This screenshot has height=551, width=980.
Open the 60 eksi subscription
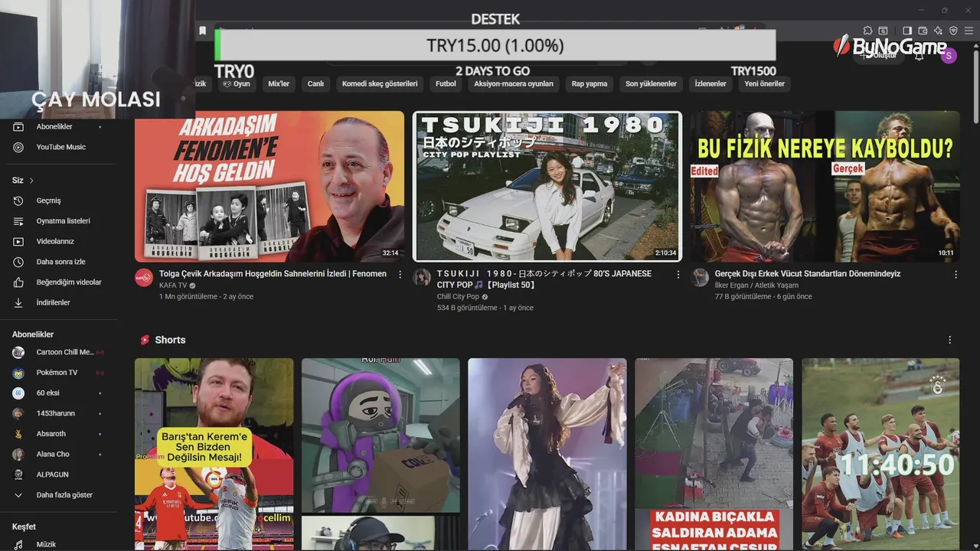pyautogui.click(x=59, y=393)
